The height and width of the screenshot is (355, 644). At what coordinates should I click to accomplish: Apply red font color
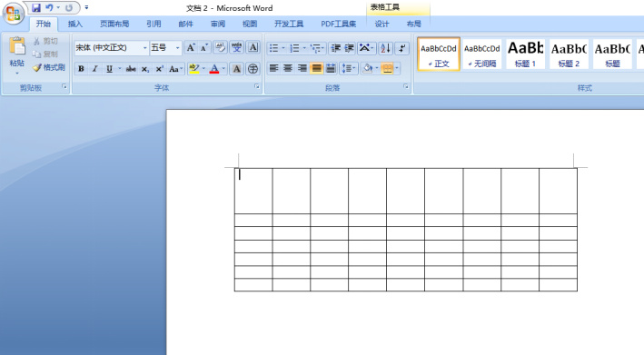(214, 69)
